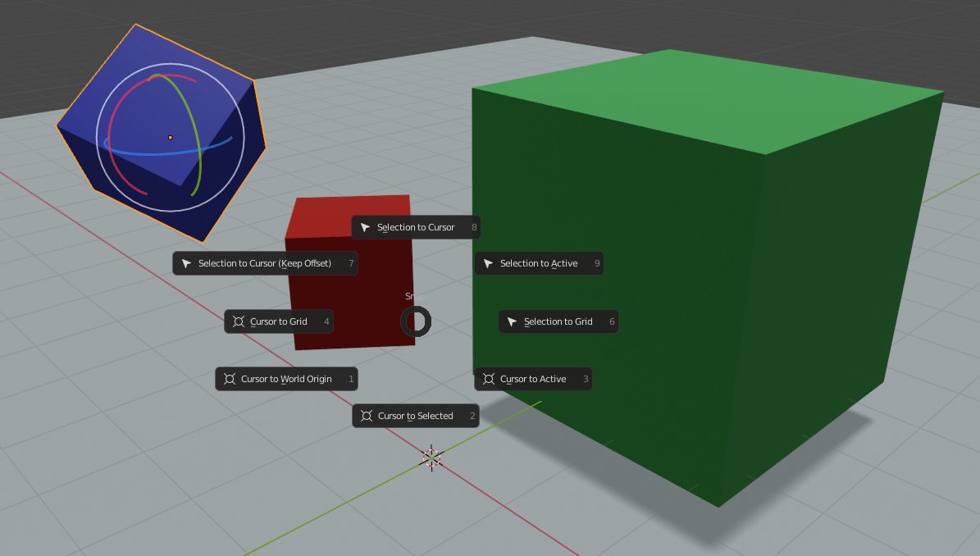The width and height of the screenshot is (980, 556).
Task: Click the 3D cursor on the grid floor
Action: (x=432, y=458)
